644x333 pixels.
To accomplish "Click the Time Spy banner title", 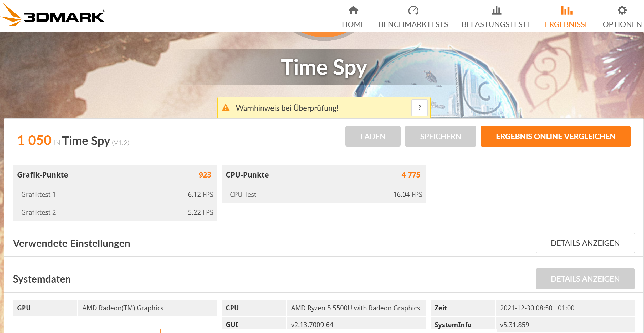I will [x=324, y=67].
